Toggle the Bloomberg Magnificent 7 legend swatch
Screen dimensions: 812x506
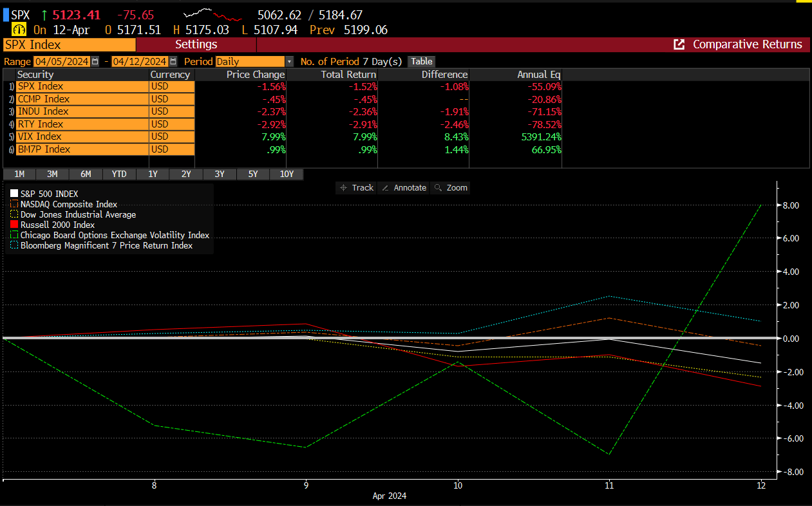(14, 245)
